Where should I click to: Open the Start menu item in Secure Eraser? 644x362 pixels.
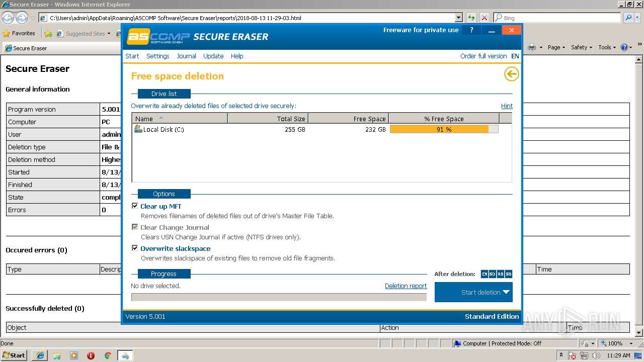click(x=132, y=56)
